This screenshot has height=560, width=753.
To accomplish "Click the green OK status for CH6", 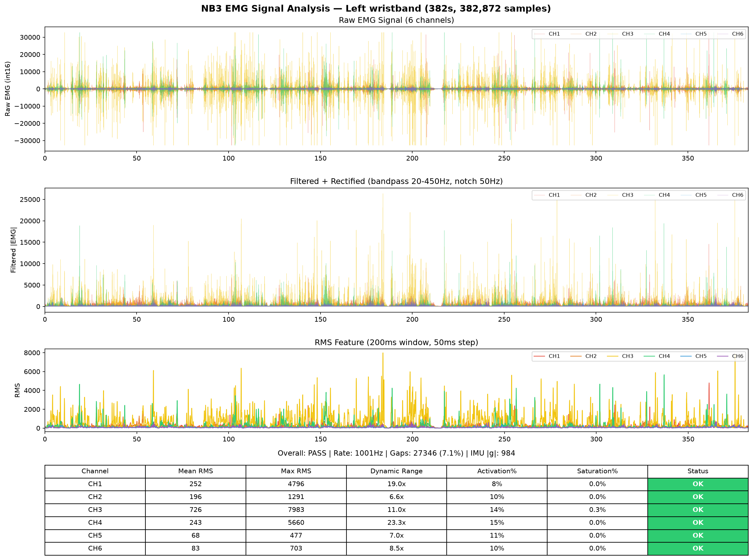I will pyautogui.click(x=698, y=549).
